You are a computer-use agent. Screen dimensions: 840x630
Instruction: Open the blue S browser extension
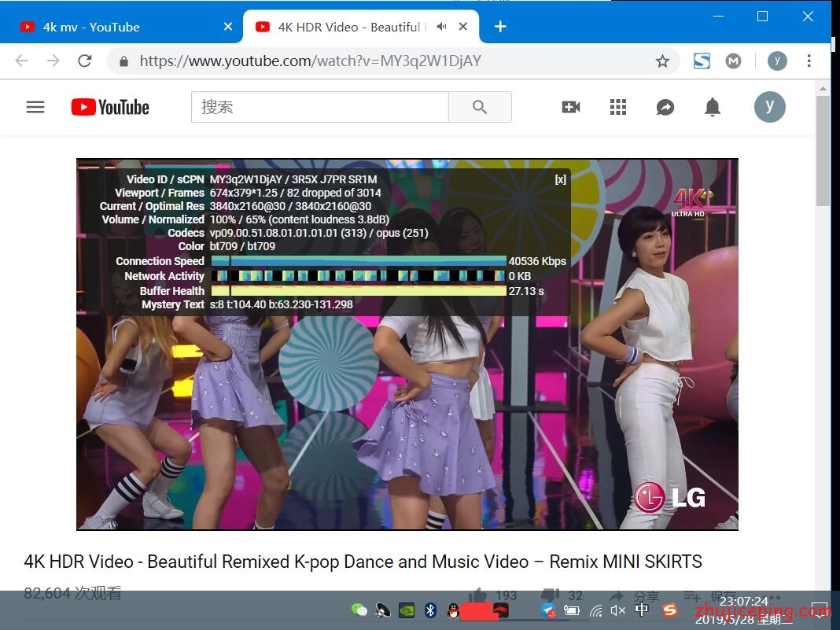point(702,61)
